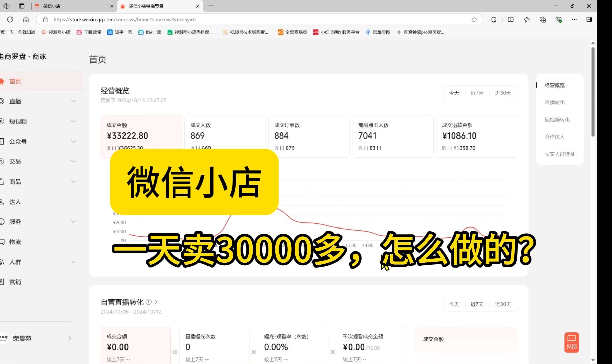Close the 微信小店 tab
The image size is (612, 364).
tap(112, 6)
